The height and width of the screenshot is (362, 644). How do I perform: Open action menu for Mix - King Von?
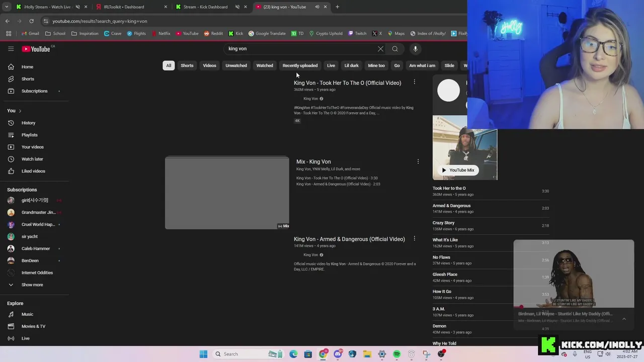[x=418, y=161]
